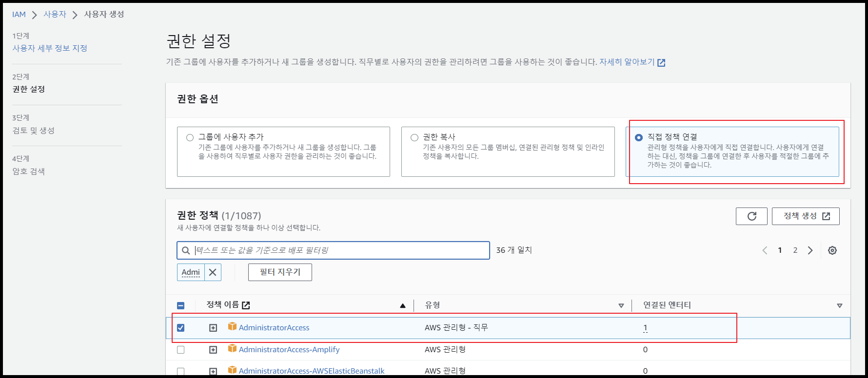Click the 36 개 일치 match count text

pos(514,250)
